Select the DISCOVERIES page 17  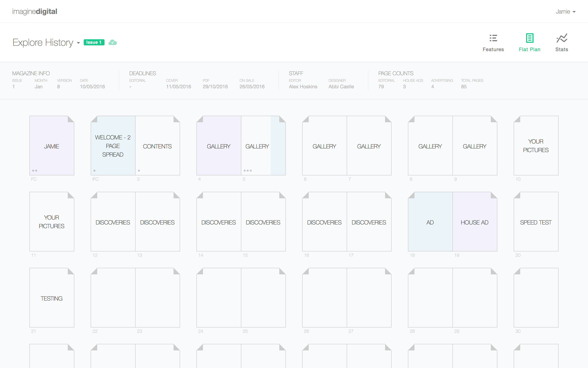[x=369, y=221]
